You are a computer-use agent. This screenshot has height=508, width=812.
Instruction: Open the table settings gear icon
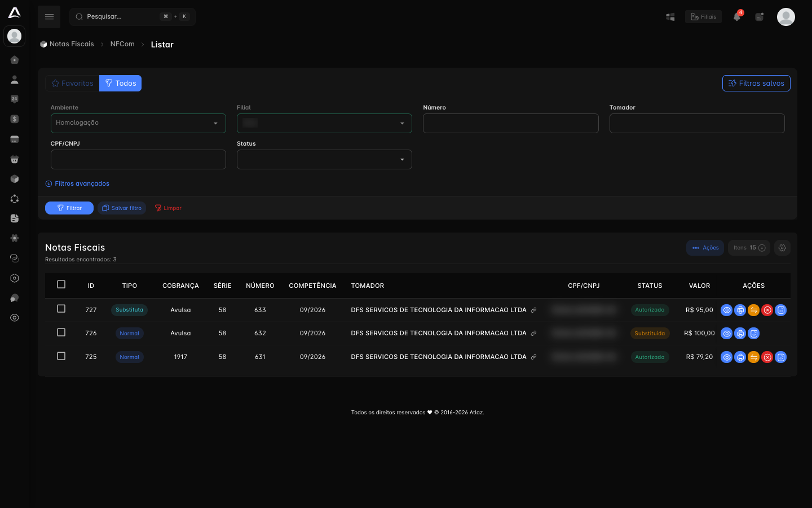[782, 248]
